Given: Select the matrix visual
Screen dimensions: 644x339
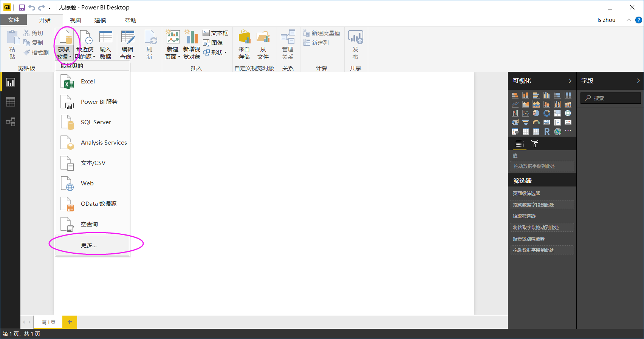Looking at the screenshot, I should click(536, 131).
